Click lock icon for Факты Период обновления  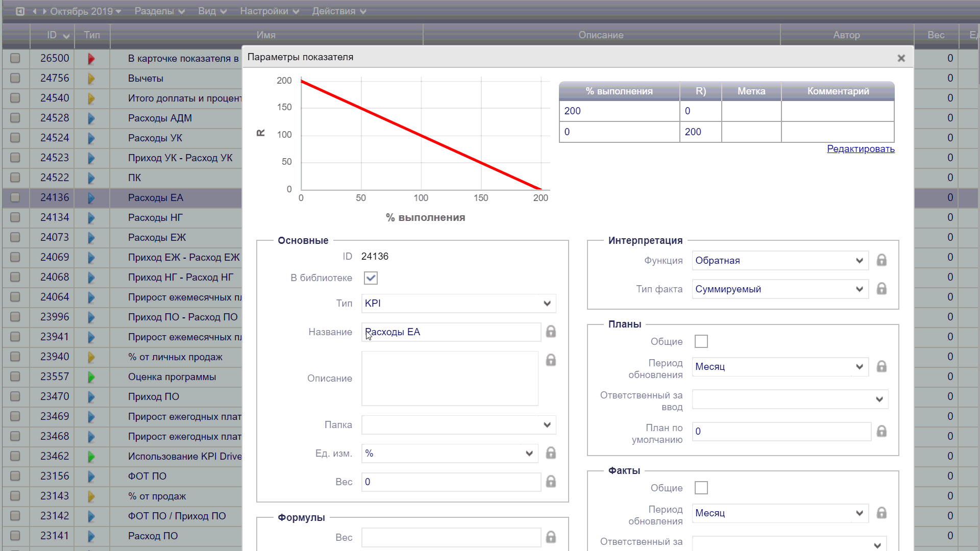(881, 513)
